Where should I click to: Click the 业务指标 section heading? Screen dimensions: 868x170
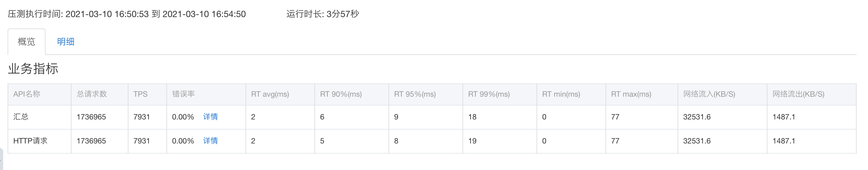point(33,69)
